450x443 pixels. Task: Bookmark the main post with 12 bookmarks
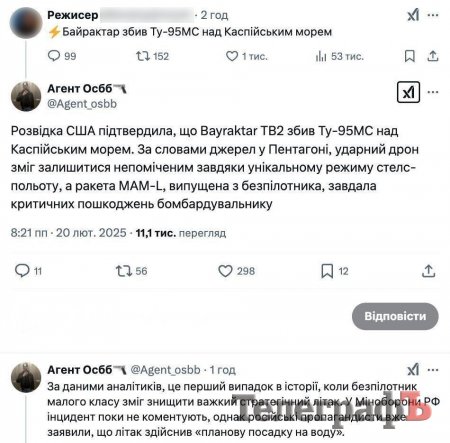(327, 271)
